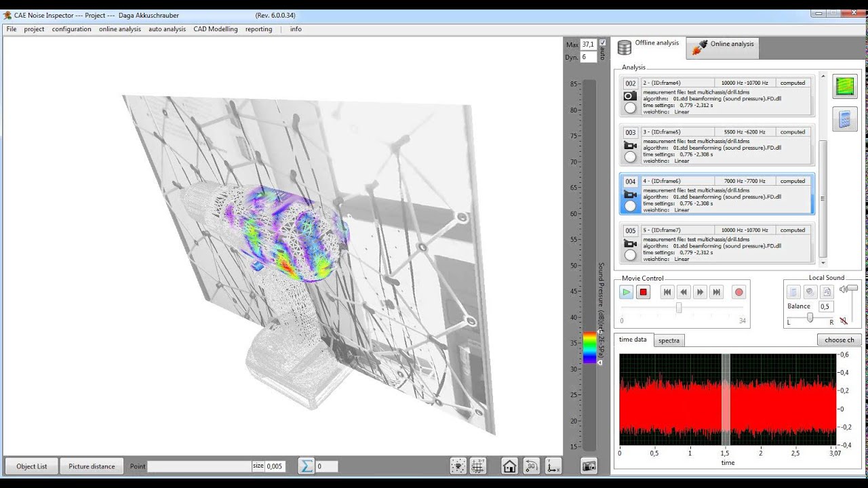This screenshot has height=488, width=868.
Task: Select radio button of analysis 003
Action: click(631, 157)
